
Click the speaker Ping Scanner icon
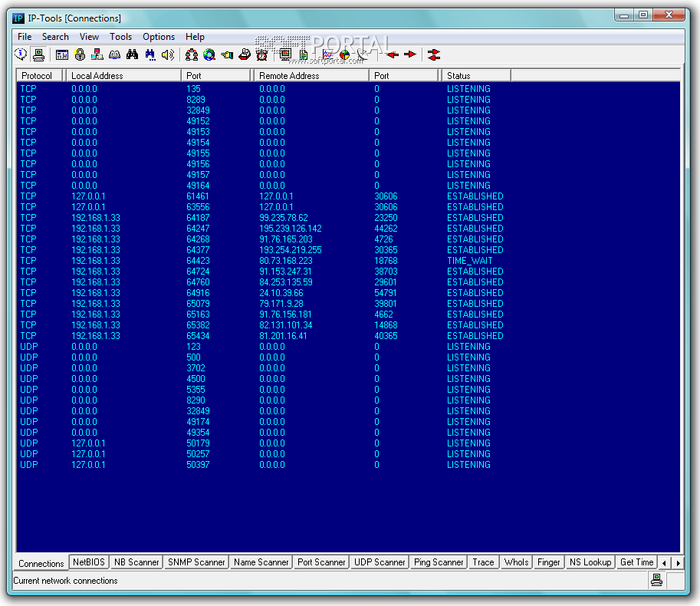click(168, 54)
